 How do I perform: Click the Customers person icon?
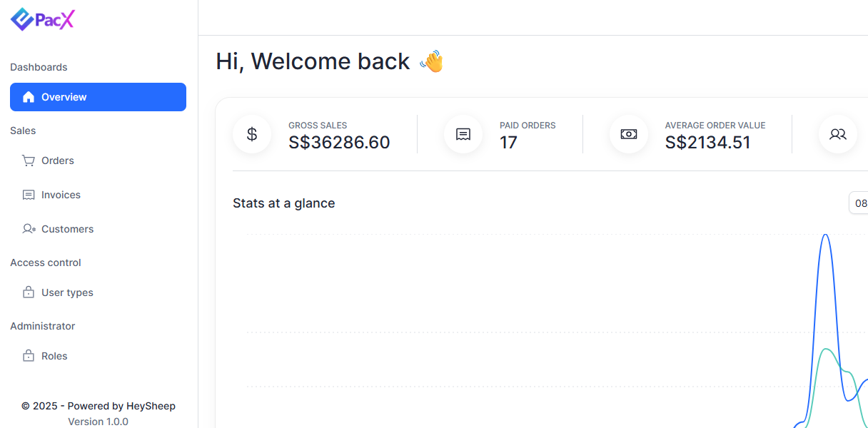(x=29, y=229)
